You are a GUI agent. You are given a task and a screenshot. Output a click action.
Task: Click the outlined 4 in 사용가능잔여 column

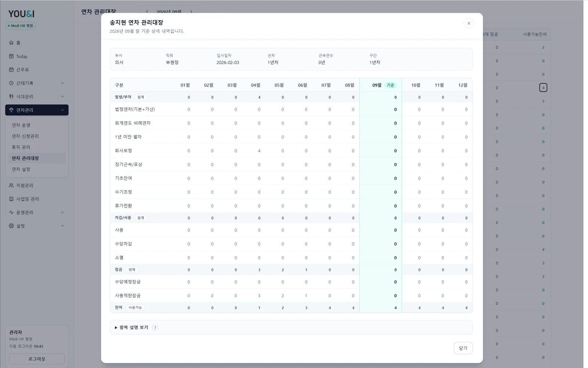click(543, 88)
